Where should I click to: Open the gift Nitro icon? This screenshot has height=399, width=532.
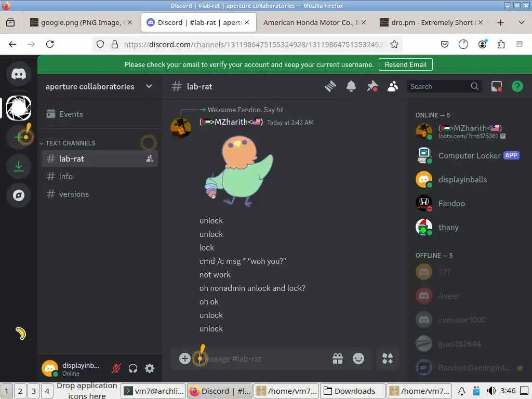pyautogui.click(x=338, y=358)
